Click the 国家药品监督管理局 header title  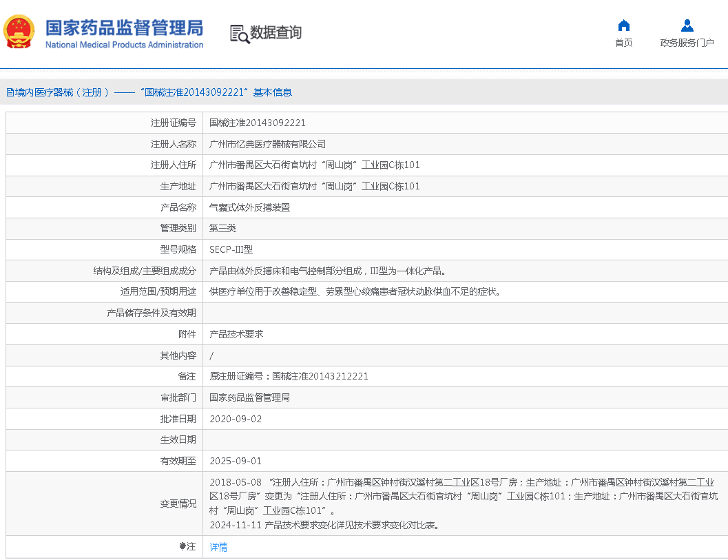[x=124, y=28]
